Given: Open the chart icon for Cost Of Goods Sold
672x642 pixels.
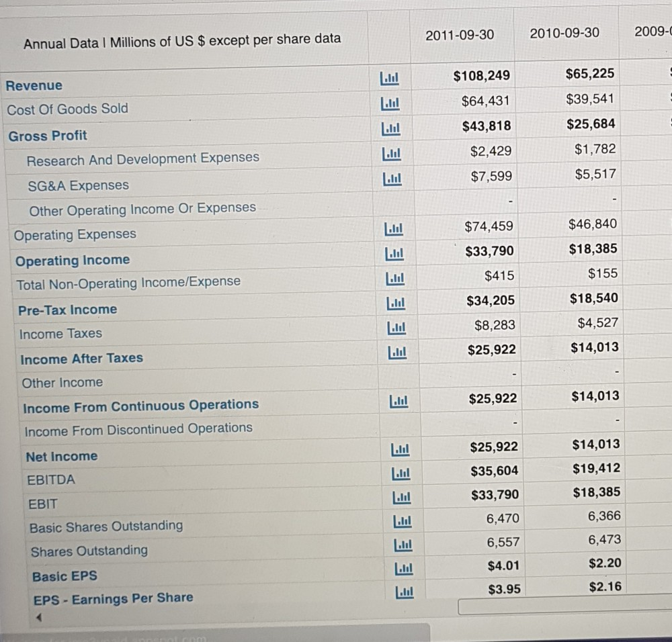Looking at the screenshot, I should coord(390,103).
